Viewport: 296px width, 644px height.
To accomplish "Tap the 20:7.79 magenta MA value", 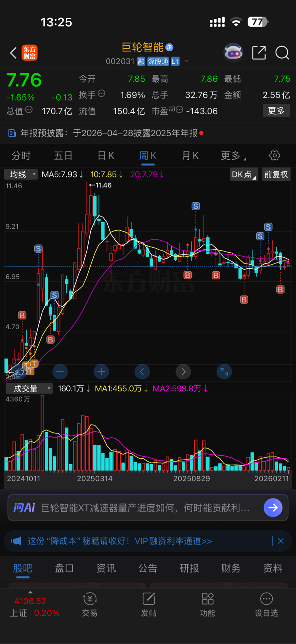I will [147, 174].
